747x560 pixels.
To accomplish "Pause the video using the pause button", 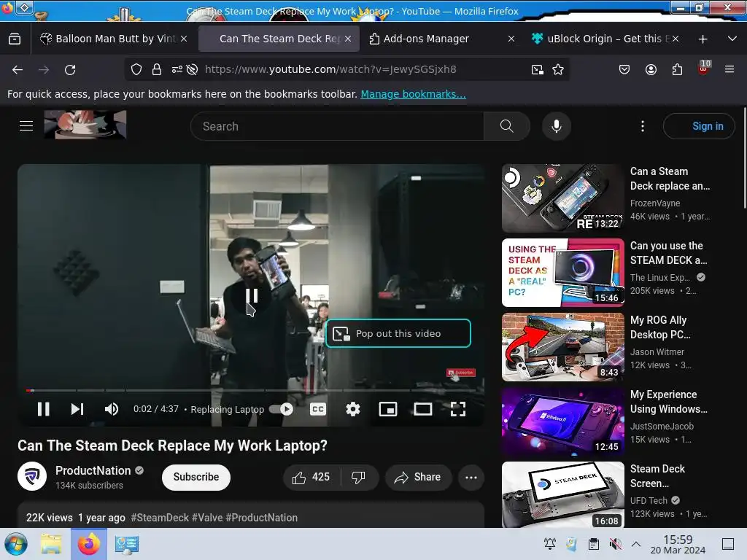I will (43, 409).
